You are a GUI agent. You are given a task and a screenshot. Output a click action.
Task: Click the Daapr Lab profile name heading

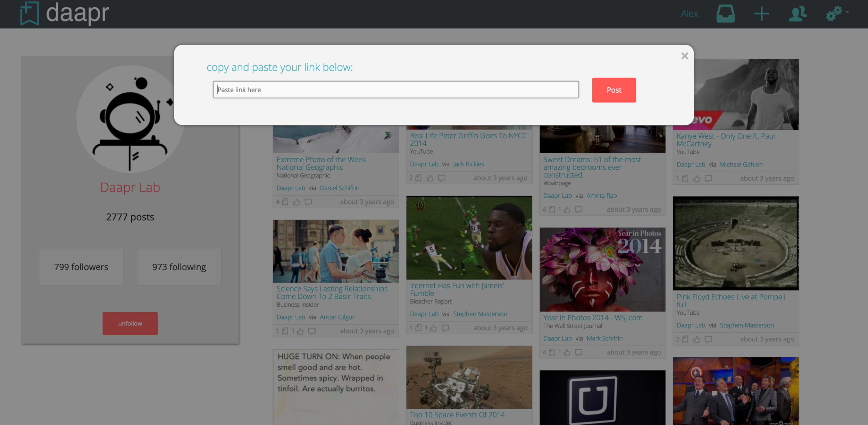point(130,187)
